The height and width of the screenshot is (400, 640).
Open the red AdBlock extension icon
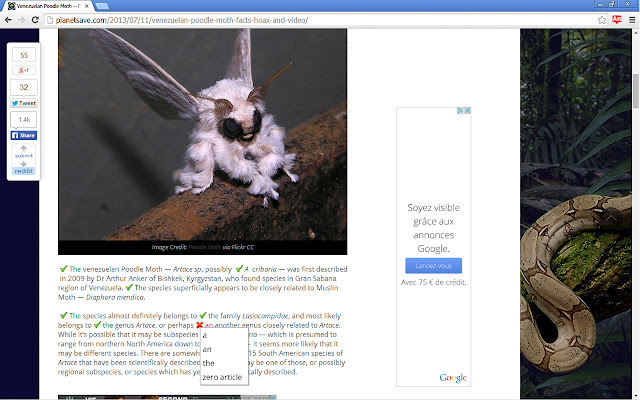click(617, 20)
